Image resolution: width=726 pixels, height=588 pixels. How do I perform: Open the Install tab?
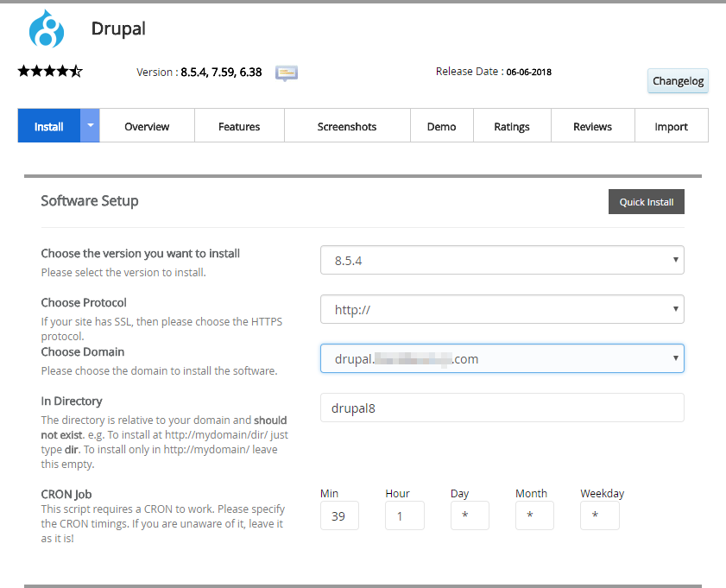coord(49,125)
